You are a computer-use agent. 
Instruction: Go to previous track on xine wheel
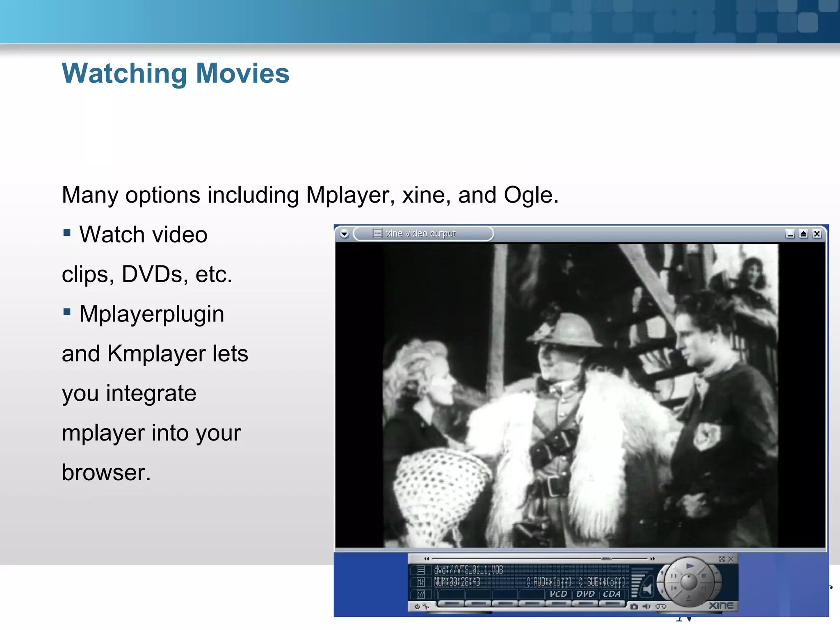[674, 588]
